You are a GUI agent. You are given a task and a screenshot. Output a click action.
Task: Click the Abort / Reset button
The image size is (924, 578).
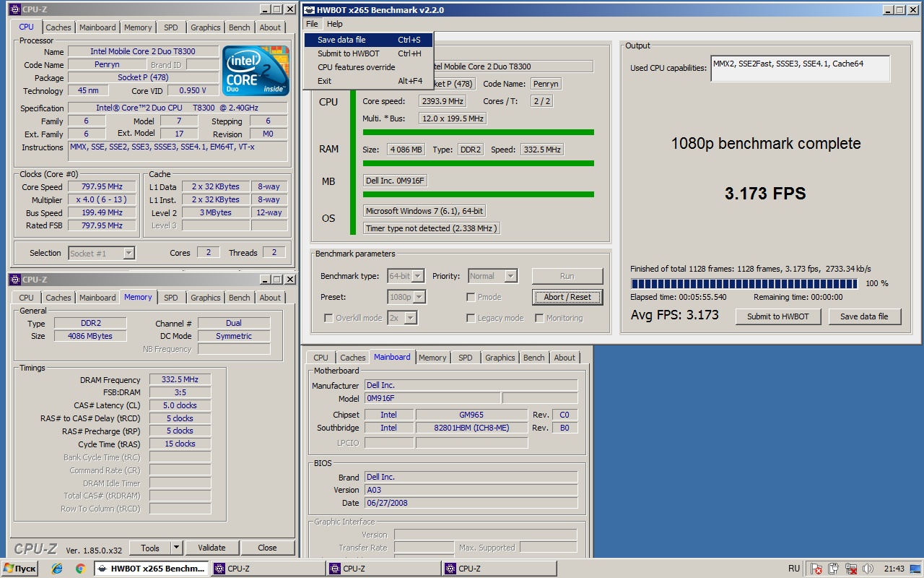click(x=567, y=297)
